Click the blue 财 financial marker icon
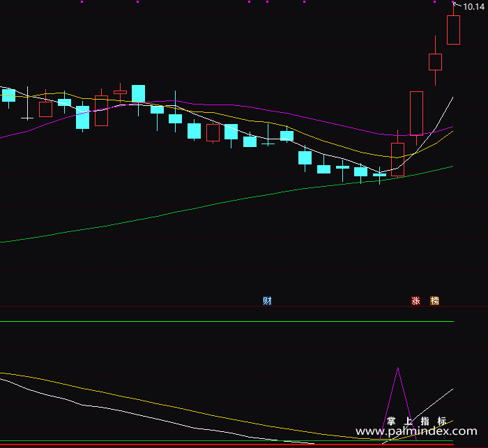 (x=267, y=301)
